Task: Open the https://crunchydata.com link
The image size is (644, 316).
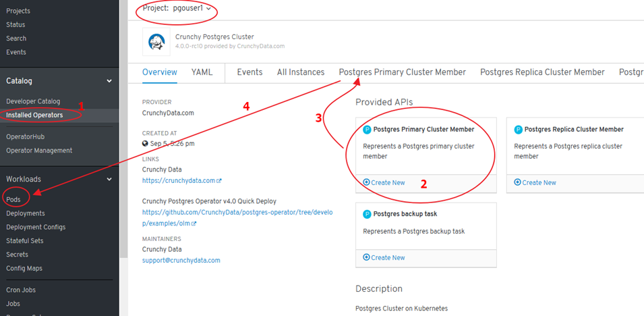Action: (x=179, y=181)
